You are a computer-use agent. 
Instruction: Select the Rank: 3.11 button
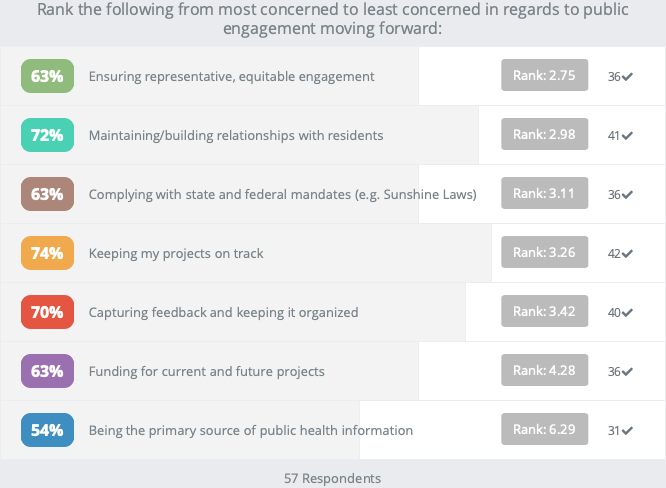click(544, 194)
